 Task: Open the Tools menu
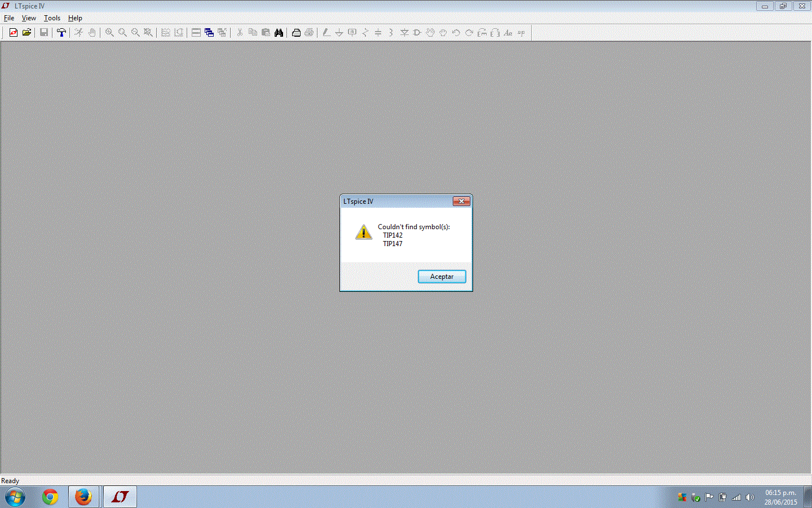pos(52,18)
